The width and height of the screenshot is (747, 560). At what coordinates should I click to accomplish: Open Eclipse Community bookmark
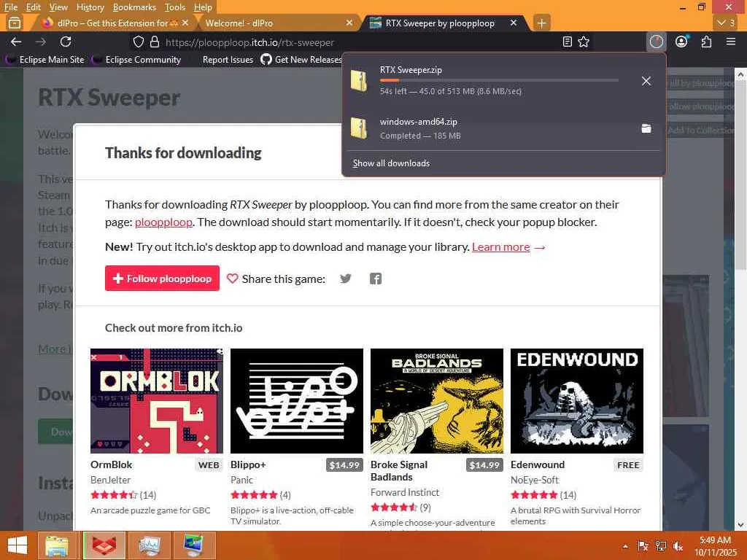pyautogui.click(x=136, y=60)
